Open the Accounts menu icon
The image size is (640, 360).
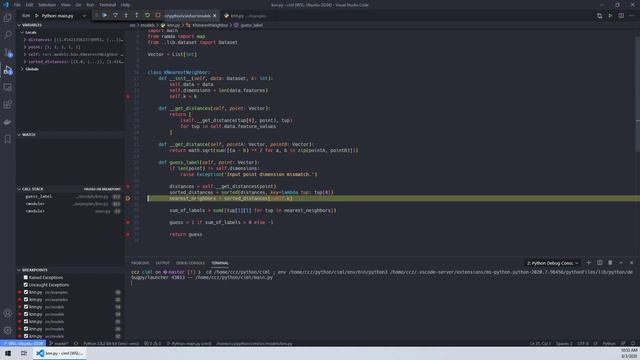pos(8,313)
